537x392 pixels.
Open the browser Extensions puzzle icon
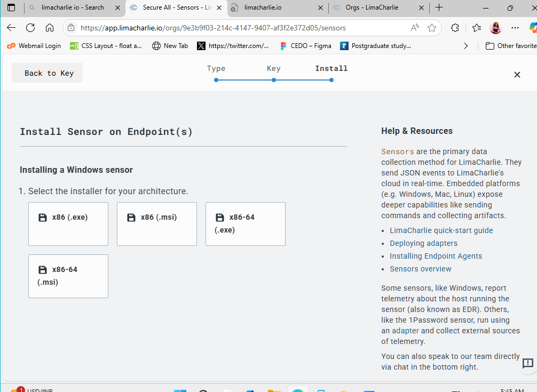point(455,28)
